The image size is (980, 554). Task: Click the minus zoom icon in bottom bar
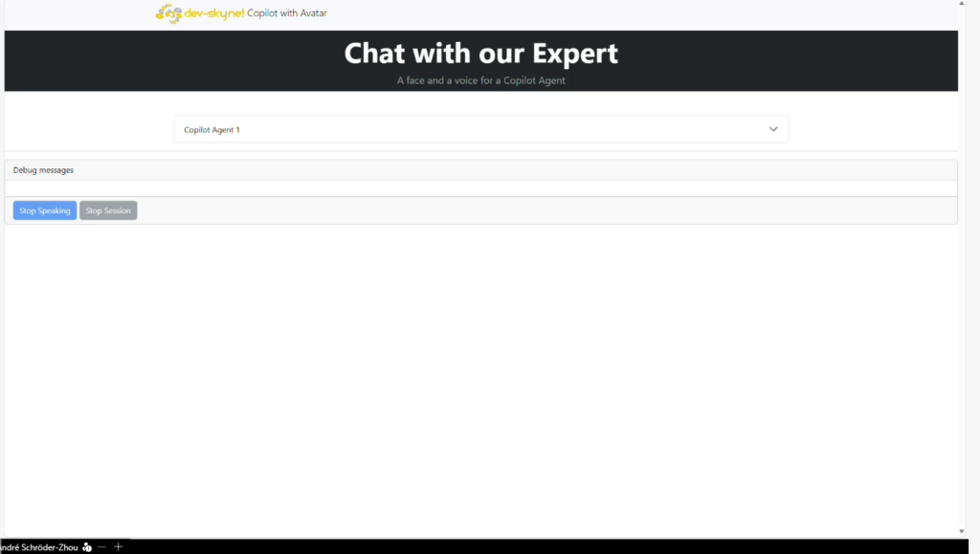pyautogui.click(x=101, y=547)
